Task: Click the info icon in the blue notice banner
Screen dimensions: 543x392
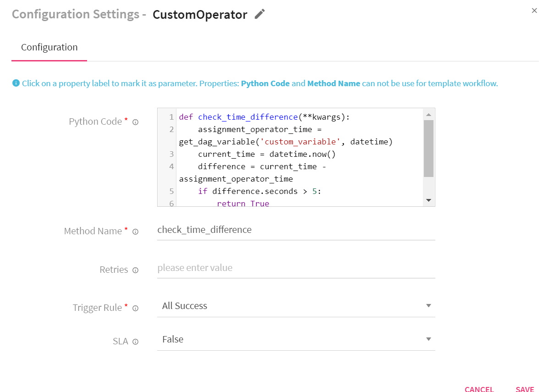Action: 16,83
